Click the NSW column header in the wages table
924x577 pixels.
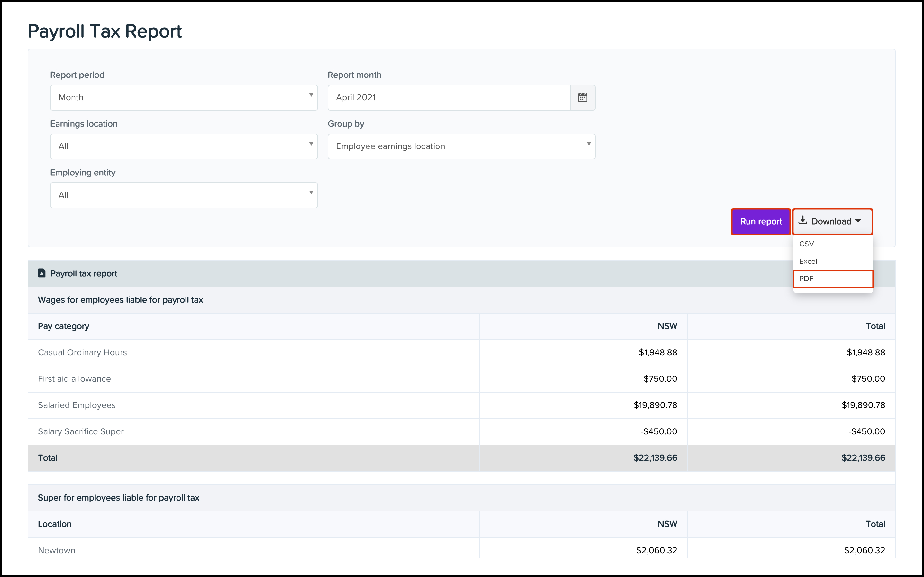[667, 326]
